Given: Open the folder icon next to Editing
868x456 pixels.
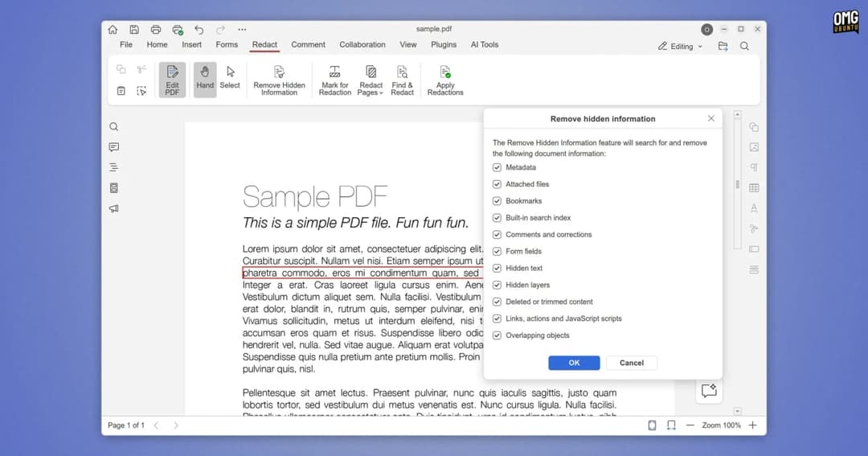Looking at the screenshot, I should coord(723,47).
